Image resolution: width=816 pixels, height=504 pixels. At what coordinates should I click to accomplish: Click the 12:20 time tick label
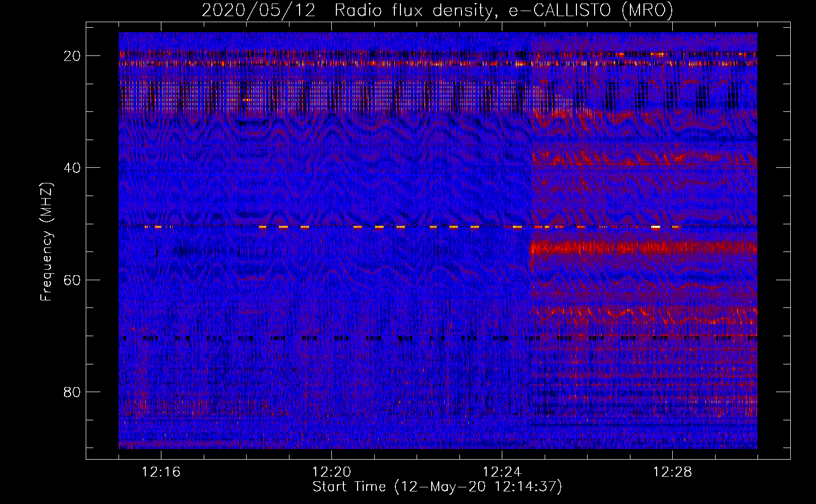click(332, 472)
